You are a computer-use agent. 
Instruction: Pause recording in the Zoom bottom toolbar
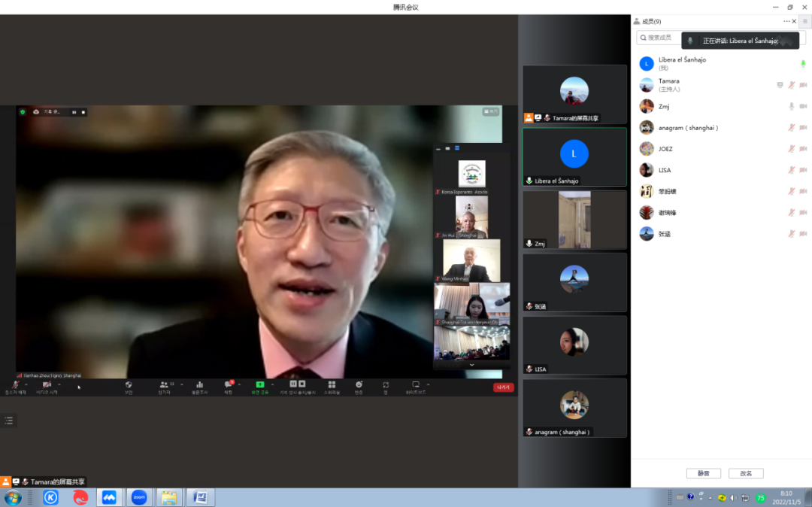pos(293,384)
